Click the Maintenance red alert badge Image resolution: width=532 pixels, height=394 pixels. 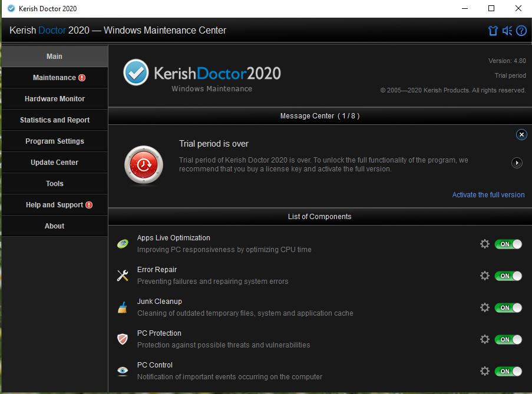click(82, 78)
